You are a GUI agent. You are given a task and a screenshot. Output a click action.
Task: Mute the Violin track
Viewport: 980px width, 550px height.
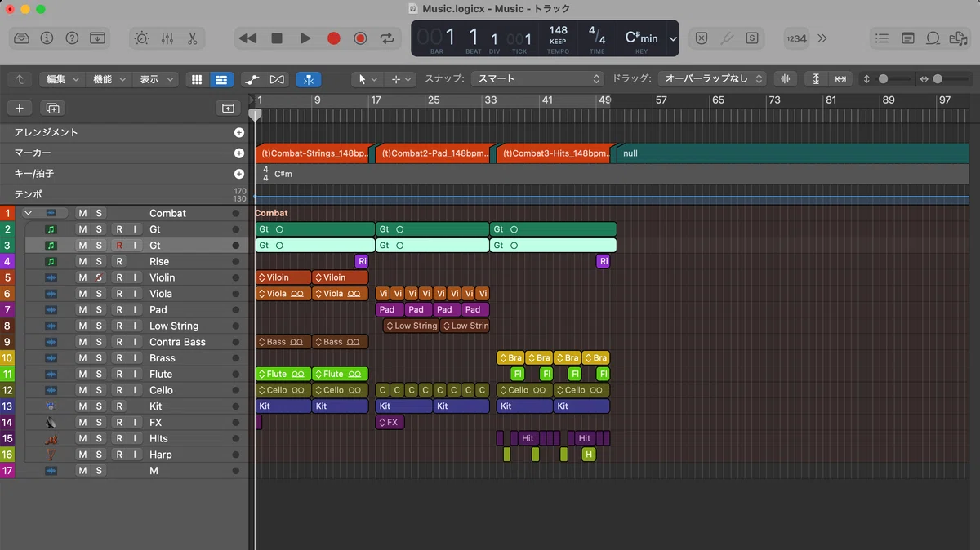82,277
